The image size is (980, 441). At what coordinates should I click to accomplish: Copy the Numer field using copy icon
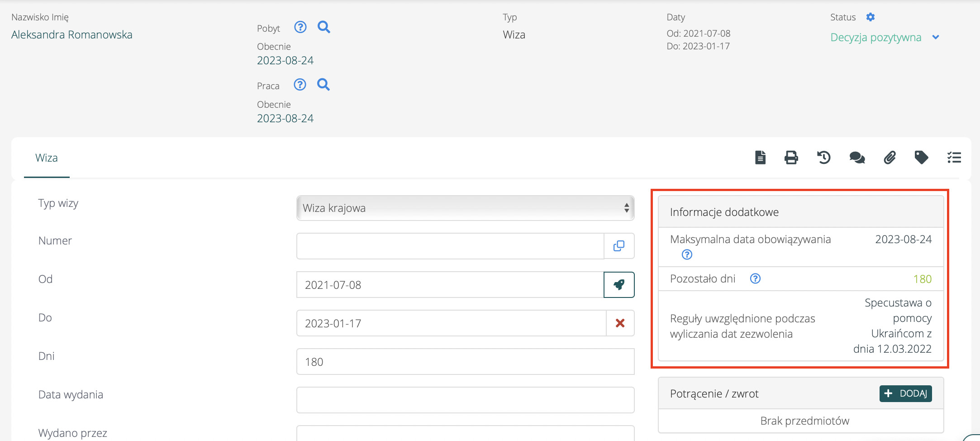[619, 246]
